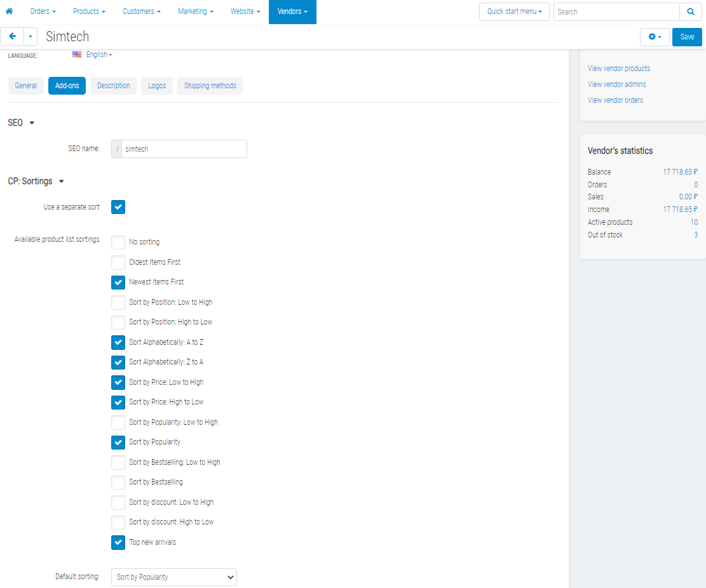Uncheck Sort Alphabetically: A to Z
Image resolution: width=706 pixels, height=588 pixels.
pyautogui.click(x=118, y=342)
